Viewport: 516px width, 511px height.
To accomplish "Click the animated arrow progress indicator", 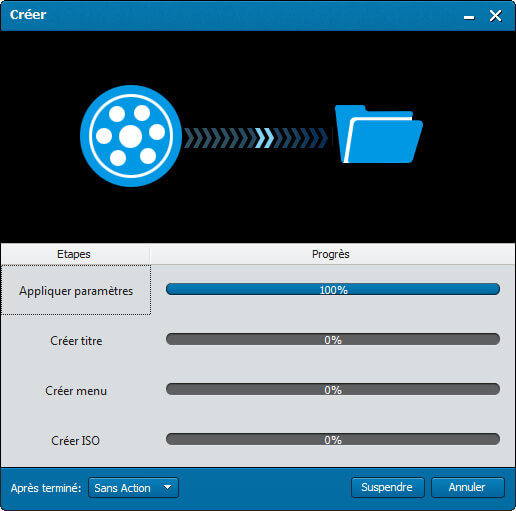I will (256, 138).
